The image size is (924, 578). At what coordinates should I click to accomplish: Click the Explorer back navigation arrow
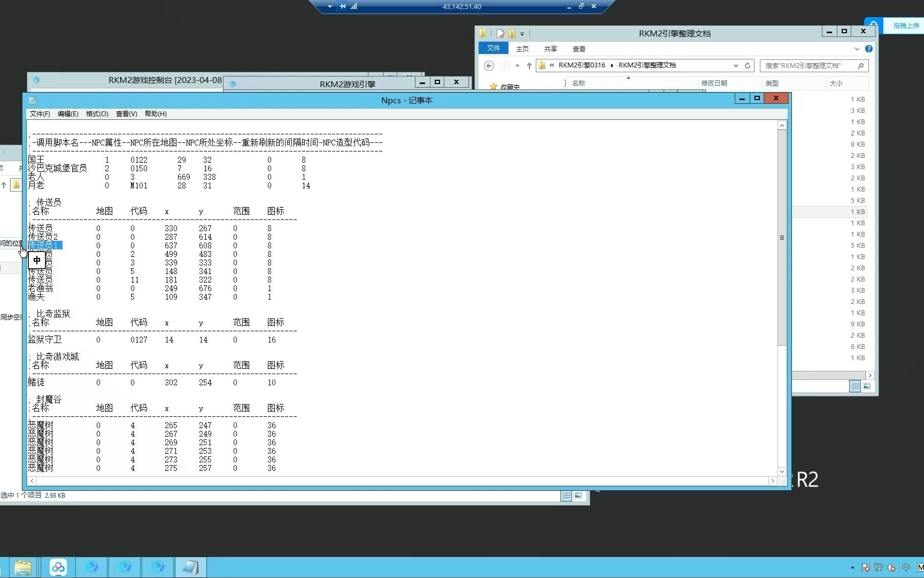[489, 65]
